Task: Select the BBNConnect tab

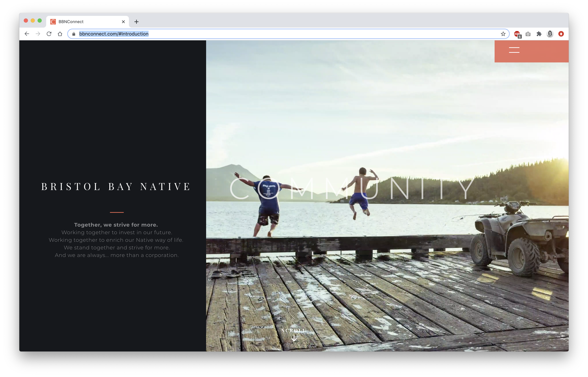Action: (x=87, y=22)
